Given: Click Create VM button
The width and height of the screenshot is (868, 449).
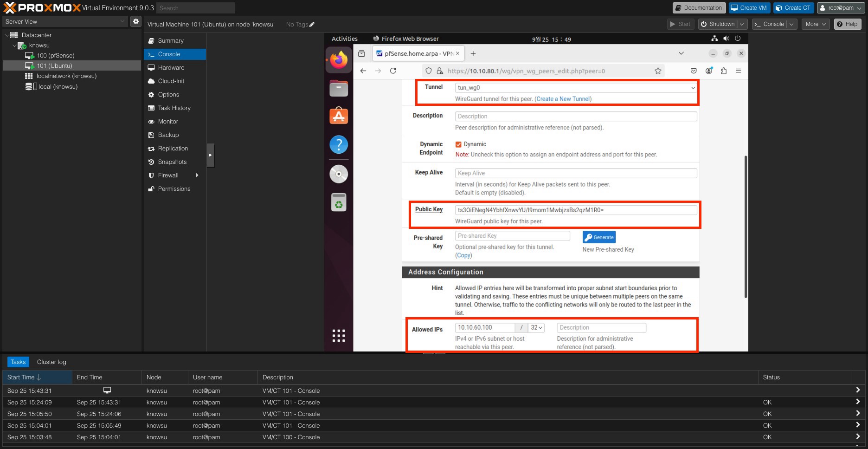Looking at the screenshot, I should coord(749,8).
